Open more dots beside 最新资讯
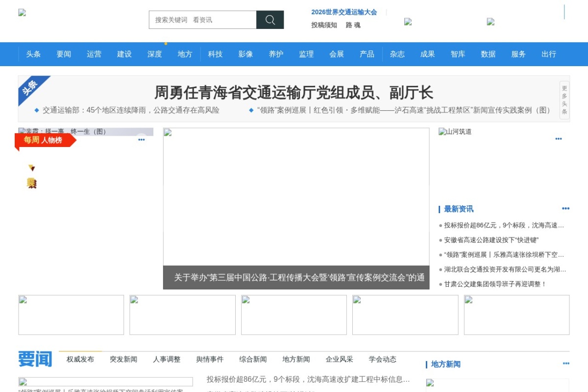This screenshot has width=588, height=392. click(565, 208)
